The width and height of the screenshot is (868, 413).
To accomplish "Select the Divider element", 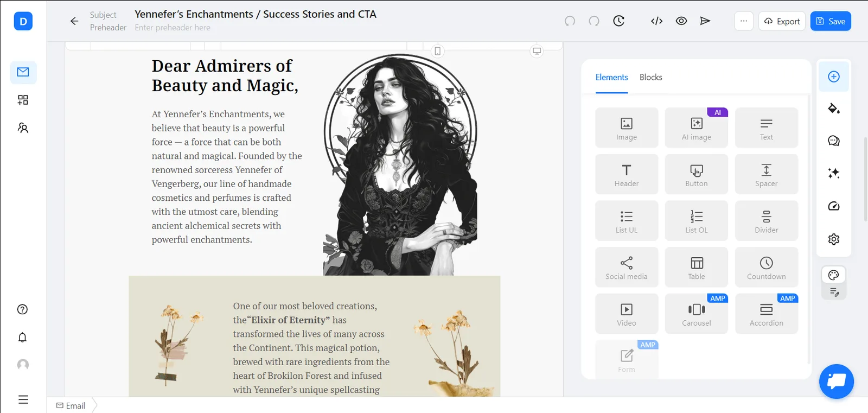I will (767, 221).
